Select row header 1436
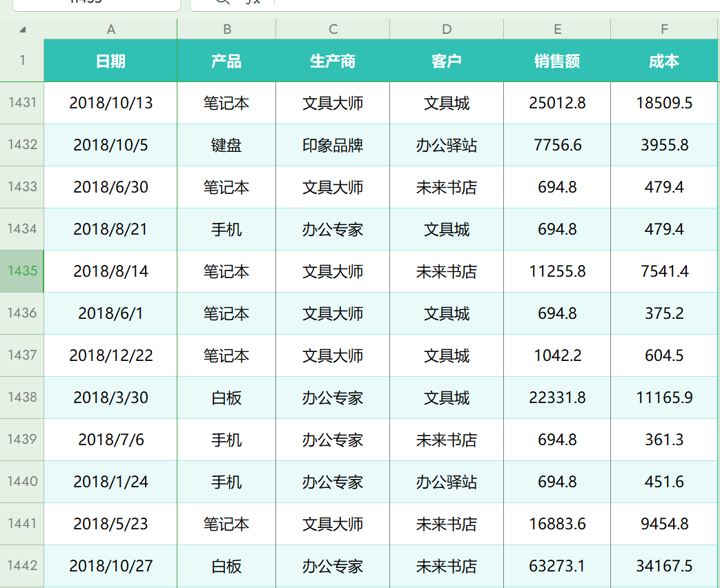Image resolution: width=720 pixels, height=588 pixels. tap(22, 313)
